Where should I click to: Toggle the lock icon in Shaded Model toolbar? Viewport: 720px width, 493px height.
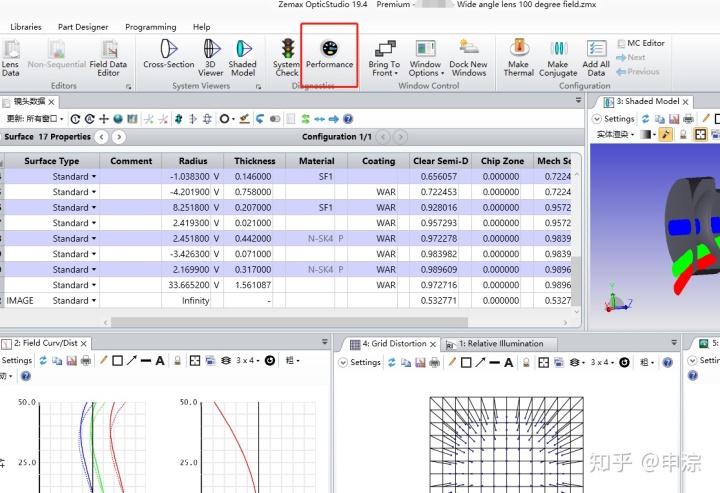coord(683,134)
